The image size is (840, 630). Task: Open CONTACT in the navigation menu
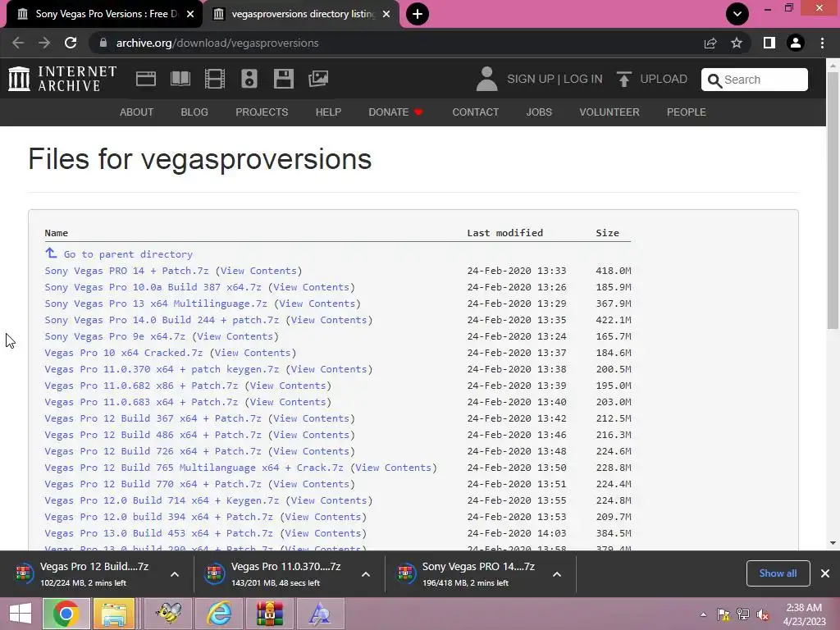476,112
